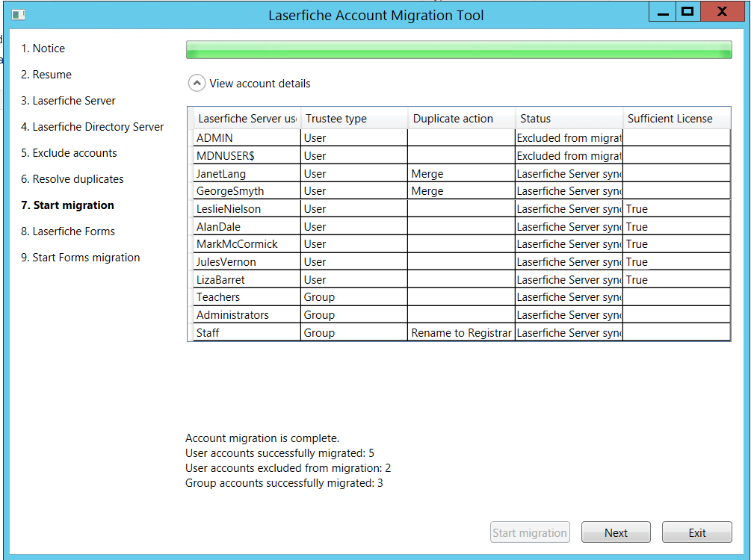The image size is (751, 560).
Task: Click status cell for MarkMcCormick row
Action: (x=569, y=244)
